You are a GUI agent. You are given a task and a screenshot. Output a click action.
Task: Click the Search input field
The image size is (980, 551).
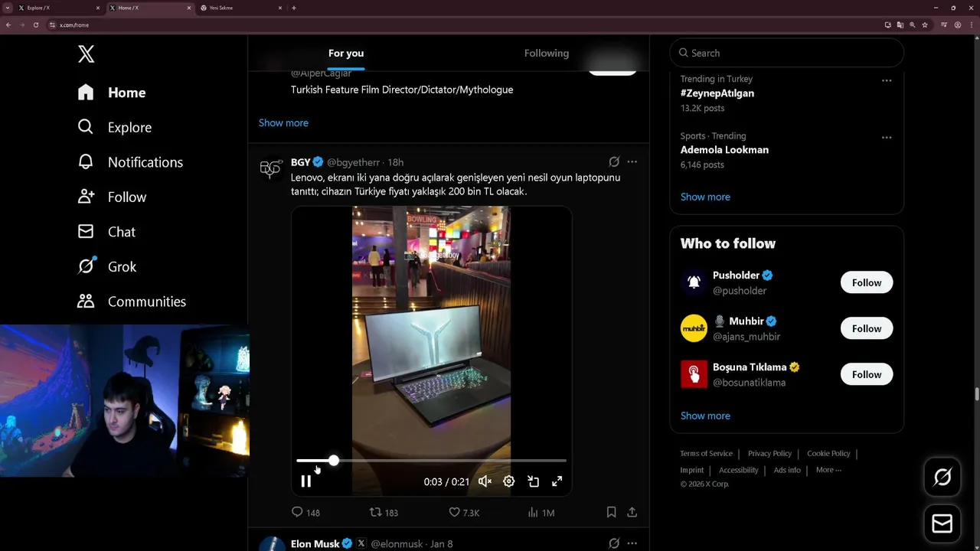787,53
